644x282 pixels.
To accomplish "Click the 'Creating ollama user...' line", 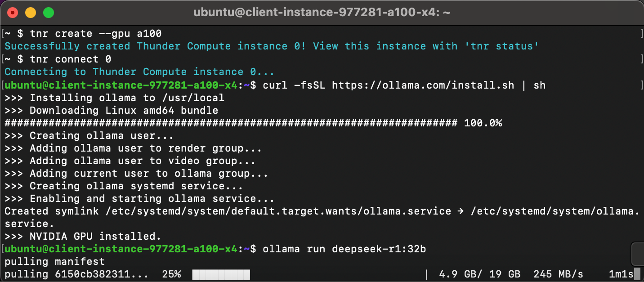I will point(89,136).
